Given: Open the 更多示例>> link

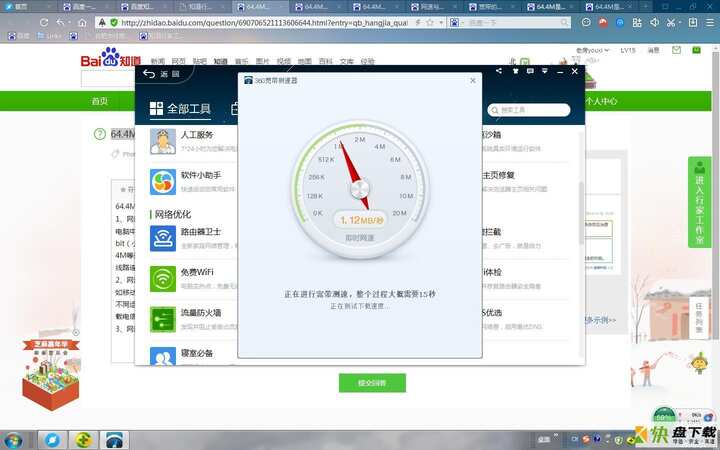Looking at the screenshot, I should click(x=601, y=320).
